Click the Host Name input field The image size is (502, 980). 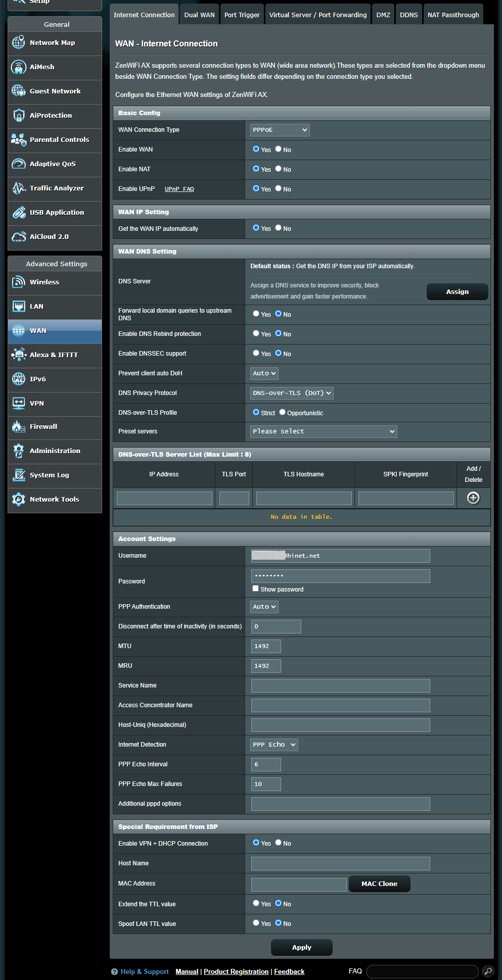(341, 863)
